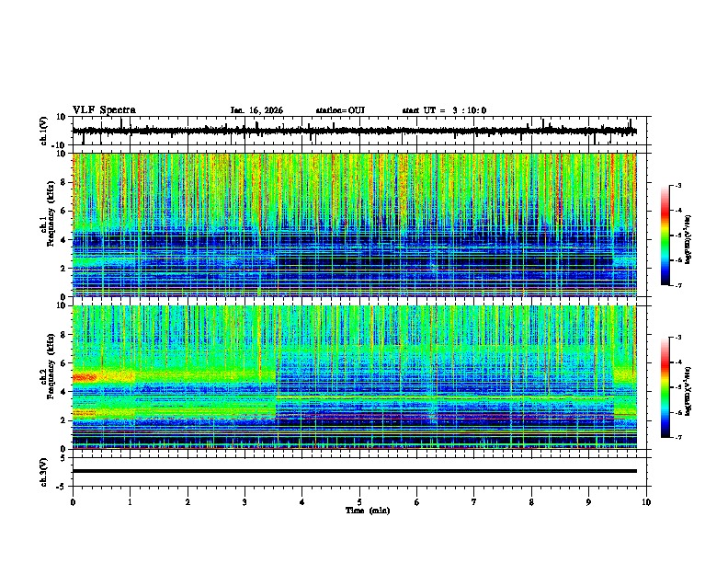The image size is (728, 563).
Task: Click the time axis tick label "4"
Action: point(302,502)
